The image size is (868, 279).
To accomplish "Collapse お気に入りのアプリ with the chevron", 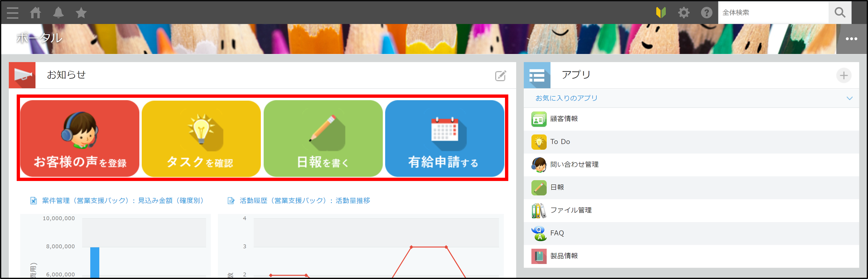I will tap(849, 98).
